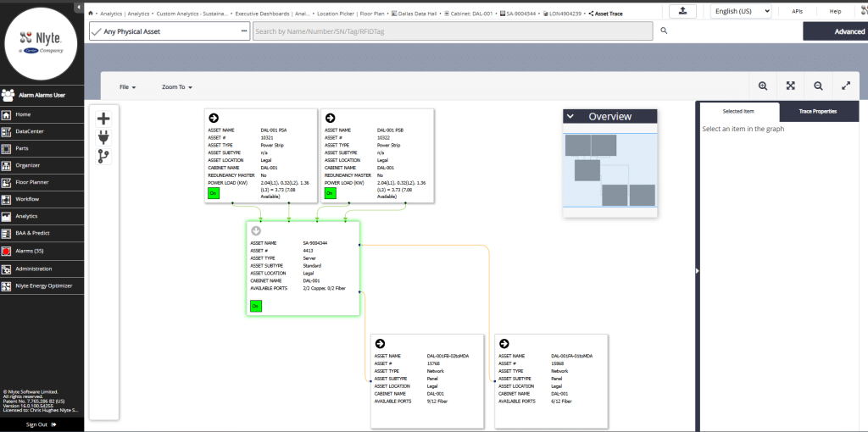Click the asset search input field

453,31
